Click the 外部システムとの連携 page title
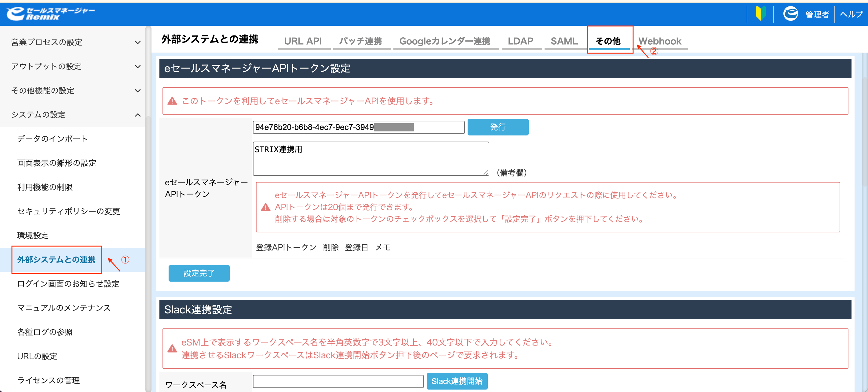The image size is (868, 392). [210, 39]
